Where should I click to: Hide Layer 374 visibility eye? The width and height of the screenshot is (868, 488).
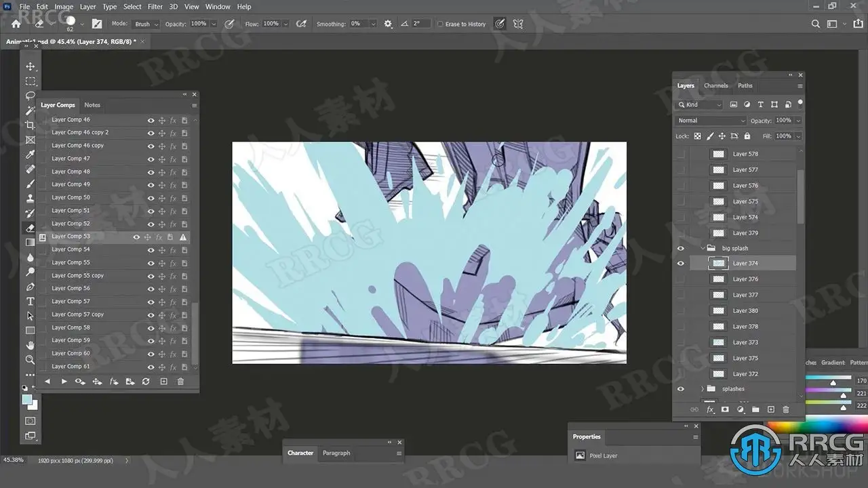(681, 263)
